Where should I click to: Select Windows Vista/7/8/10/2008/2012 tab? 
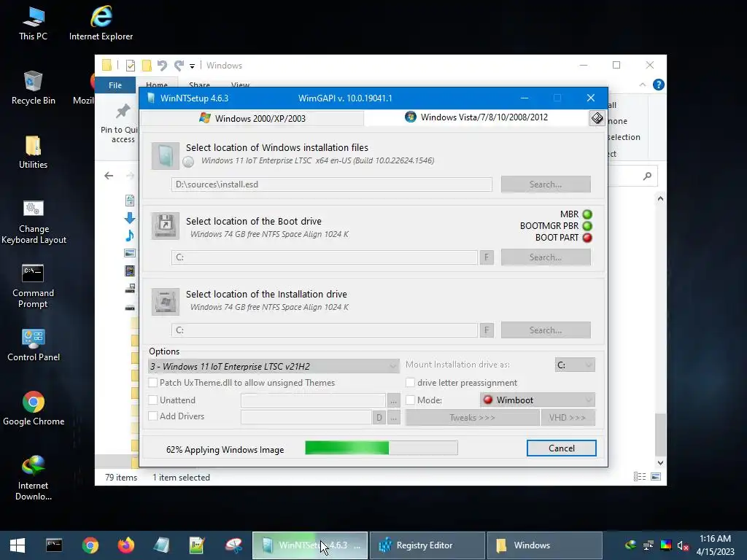[x=476, y=117]
